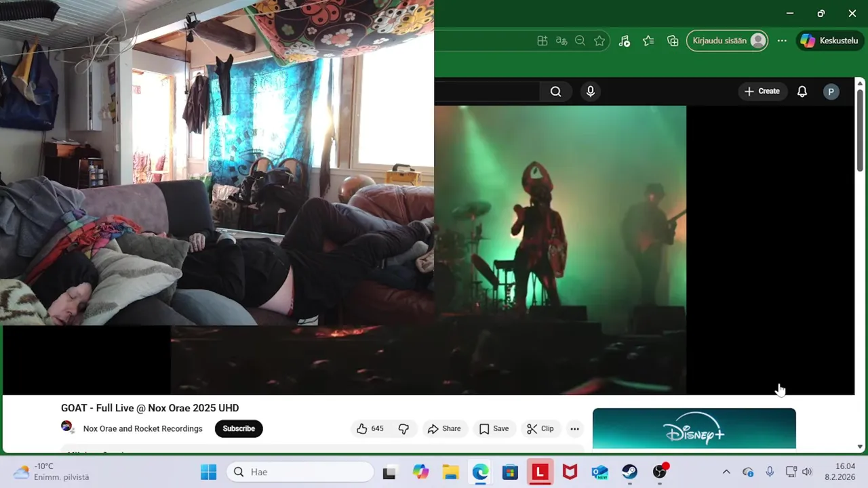868x488 pixels.
Task: Open Outlook new from the taskbar
Action: pos(599,472)
